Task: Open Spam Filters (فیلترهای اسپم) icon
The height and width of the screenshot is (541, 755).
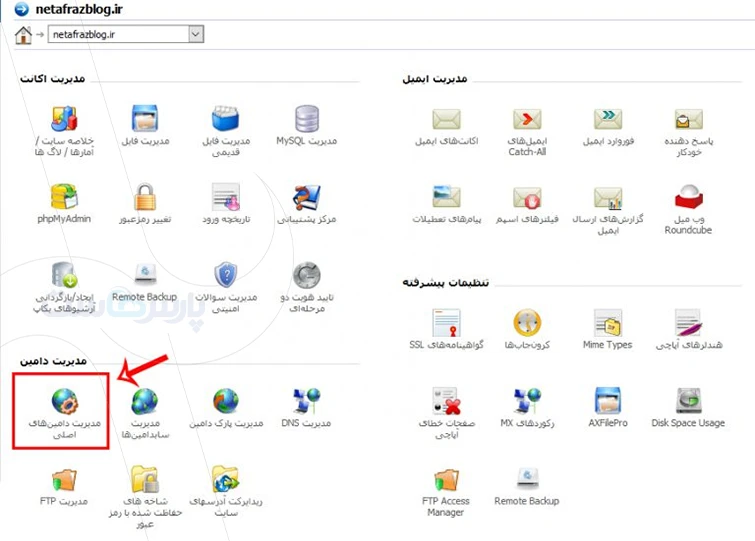Action: (x=527, y=198)
